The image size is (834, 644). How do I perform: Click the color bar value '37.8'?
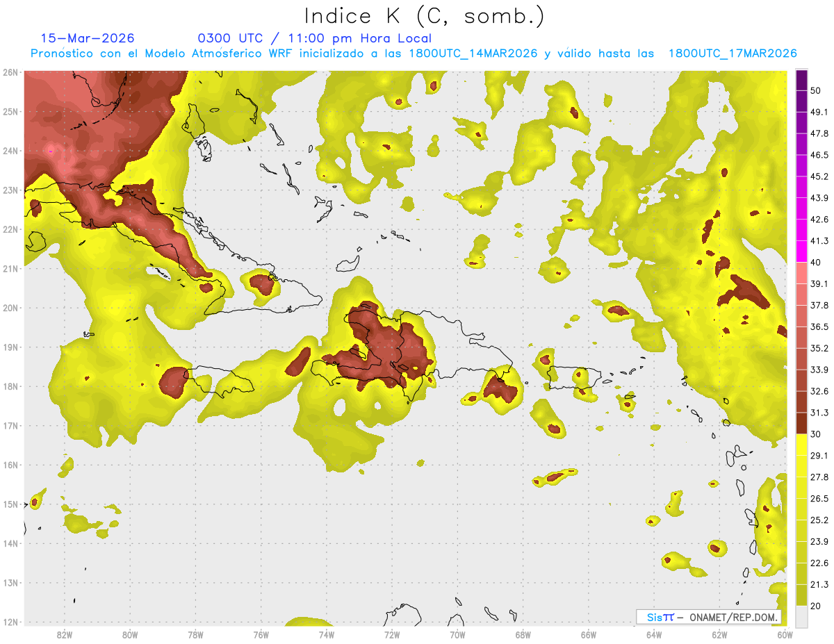pos(819,305)
